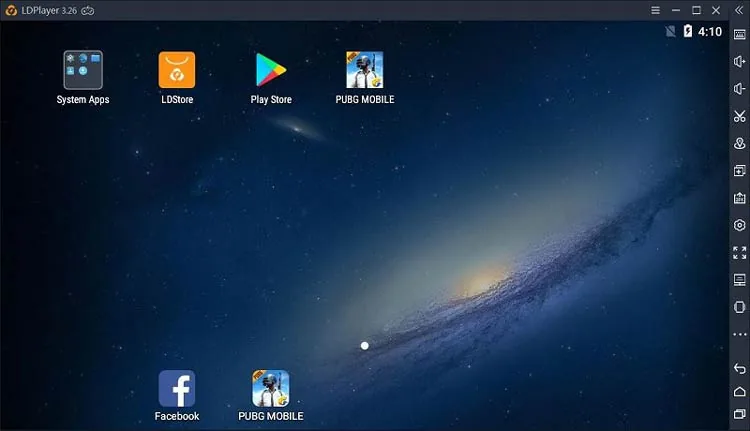The width and height of the screenshot is (750, 431).
Task: Click the Android back arrow button
Action: point(739,368)
